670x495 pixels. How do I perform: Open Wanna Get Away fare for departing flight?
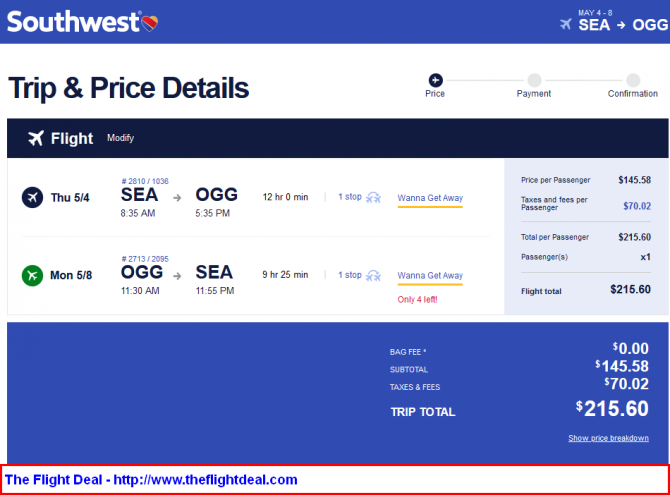click(430, 198)
